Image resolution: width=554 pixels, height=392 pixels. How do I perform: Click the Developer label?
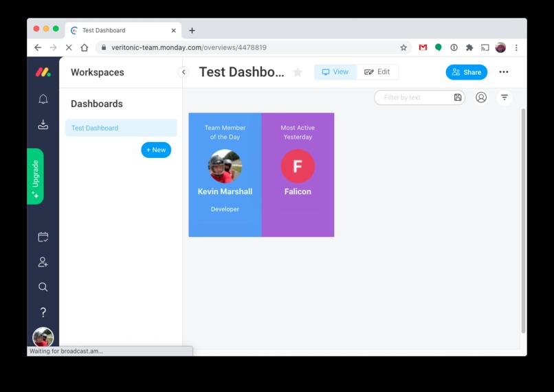(x=225, y=209)
